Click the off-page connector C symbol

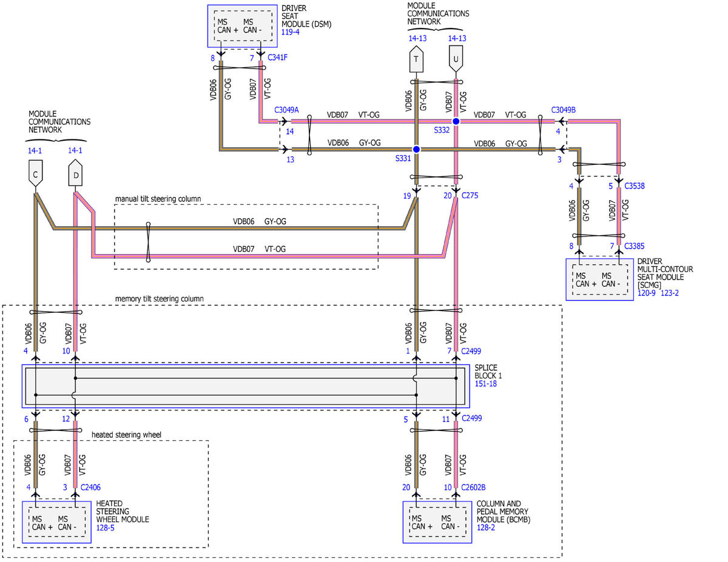pyautogui.click(x=36, y=173)
